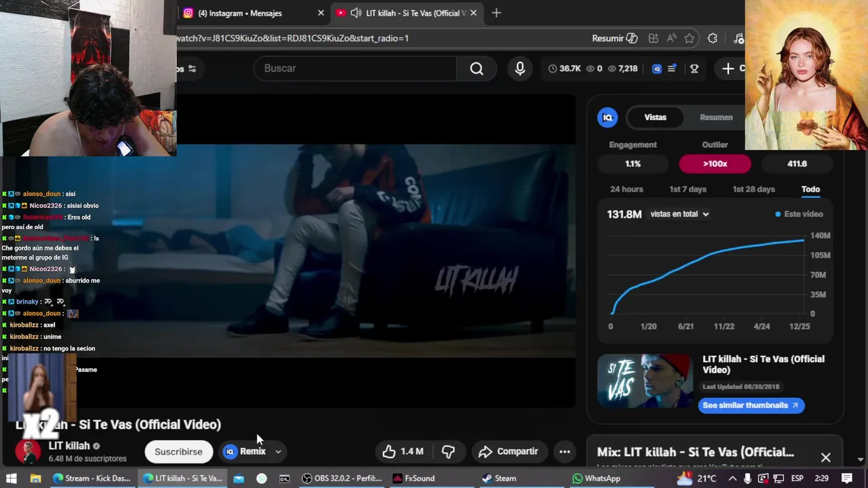Click See similar thumbnails link
The width and height of the screenshot is (868, 488).
click(751, 405)
